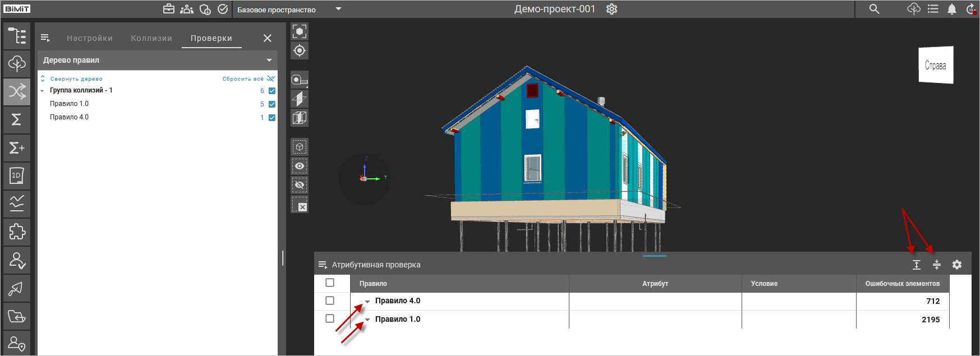
Task: Open project settings gear next to Демо-проект-001
Action: [611, 9]
